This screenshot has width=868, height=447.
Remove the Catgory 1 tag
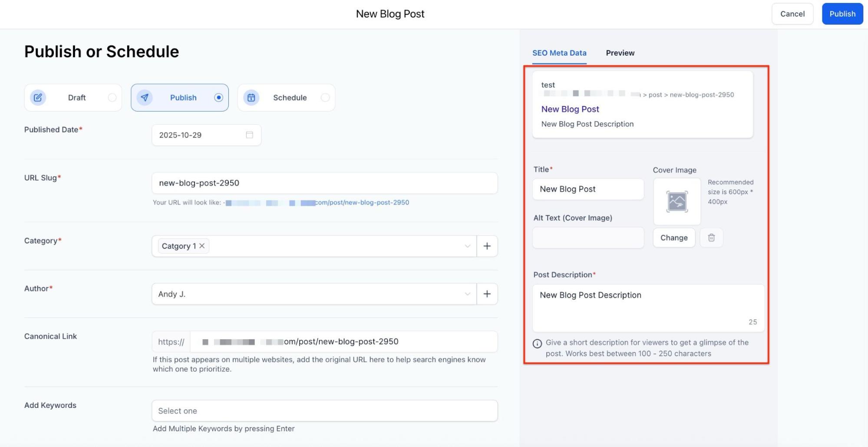pyautogui.click(x=202, y=246)
